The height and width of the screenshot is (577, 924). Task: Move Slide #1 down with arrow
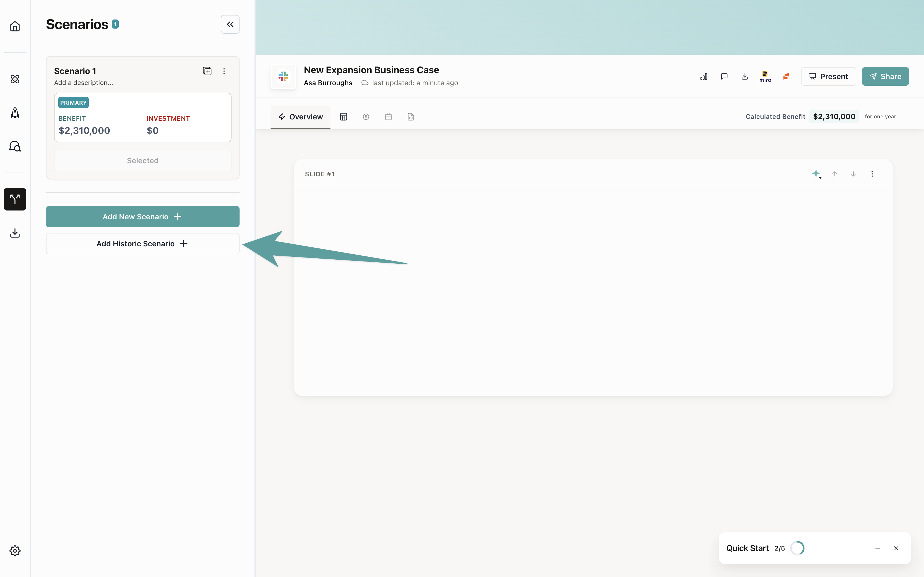pos(853,174)
